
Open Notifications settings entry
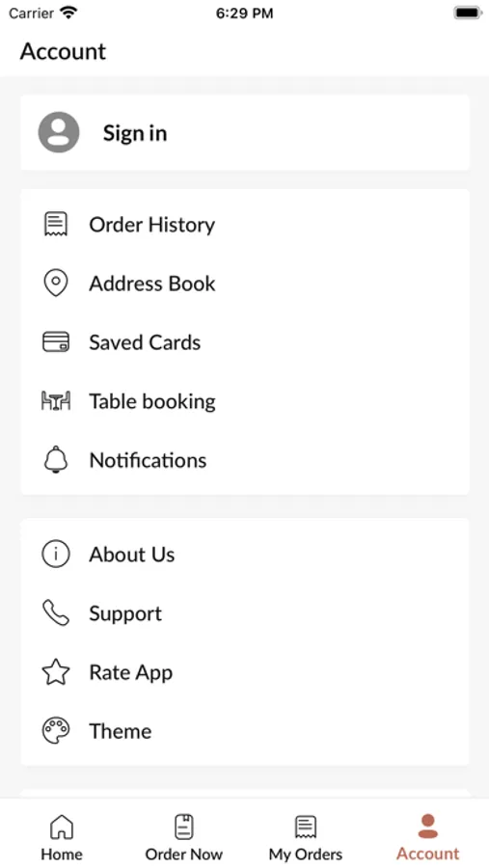245,460
